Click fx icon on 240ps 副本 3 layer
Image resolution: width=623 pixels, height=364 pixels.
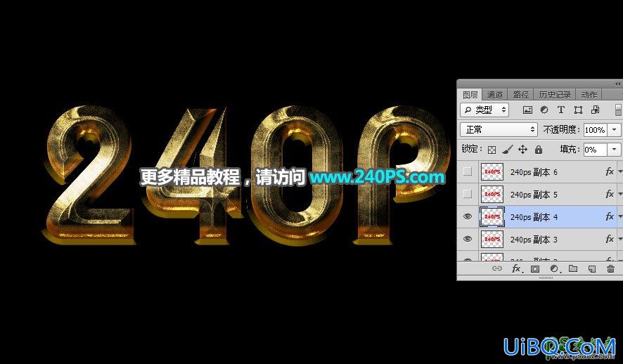609,239
